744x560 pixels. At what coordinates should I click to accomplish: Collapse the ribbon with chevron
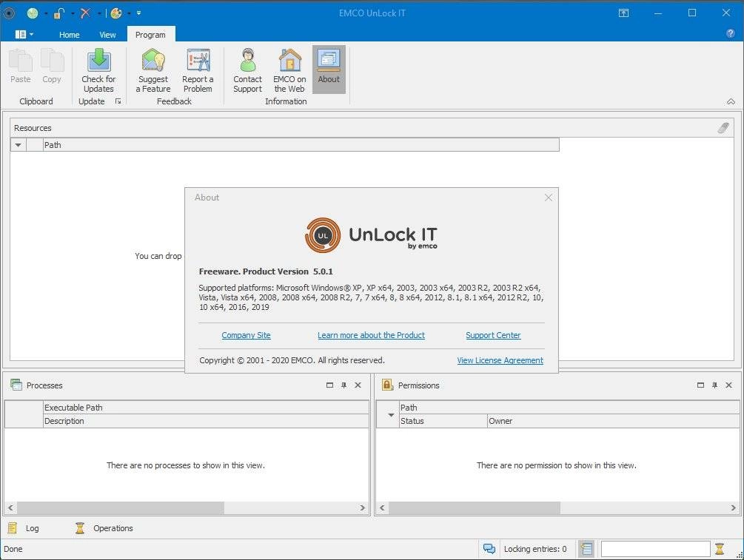pyautogui.click(x=731, y=101)
